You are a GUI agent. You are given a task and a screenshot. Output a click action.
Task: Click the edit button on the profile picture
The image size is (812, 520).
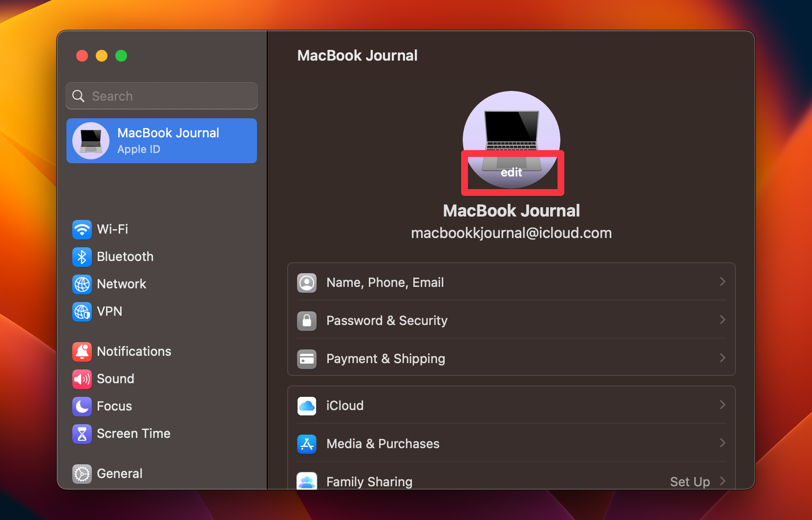[x=512, y=173]
